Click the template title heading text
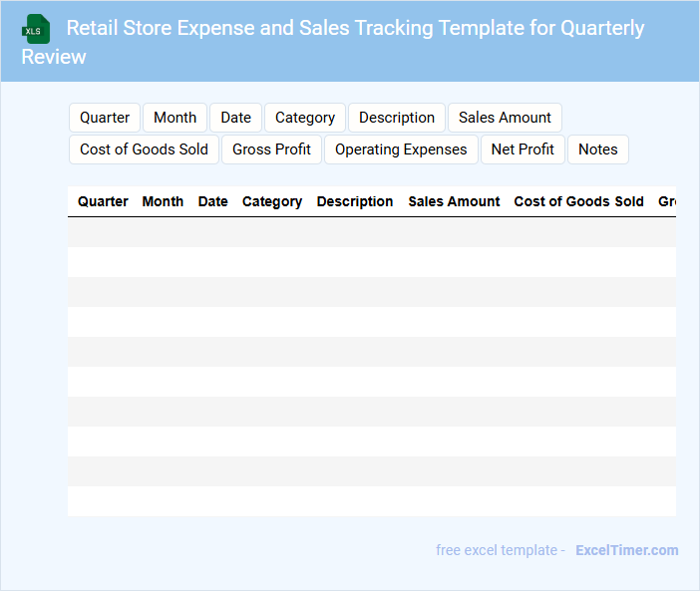 click(x=355, y=29)
